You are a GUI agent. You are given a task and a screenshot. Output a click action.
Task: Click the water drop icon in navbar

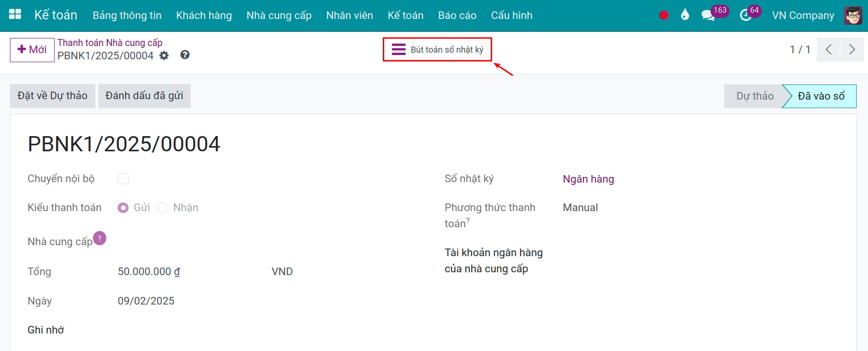(x=684, y=15)
